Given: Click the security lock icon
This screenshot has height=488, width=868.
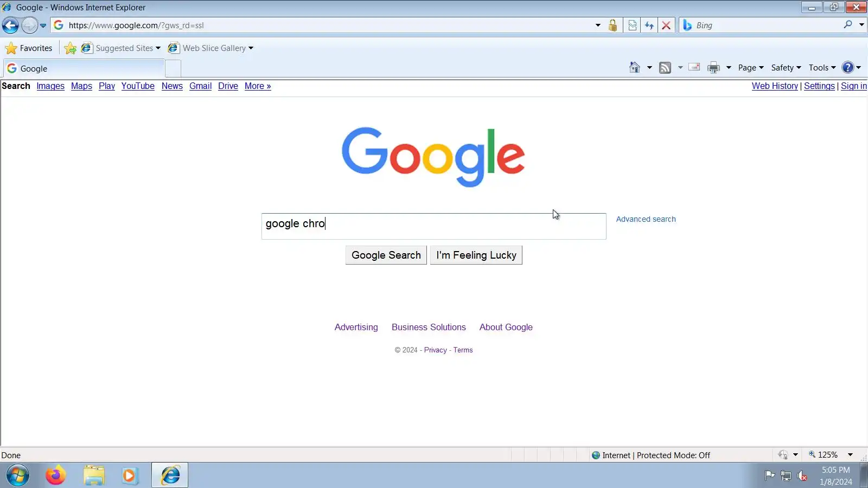Looking at the screenshot, I should point(612,25).
